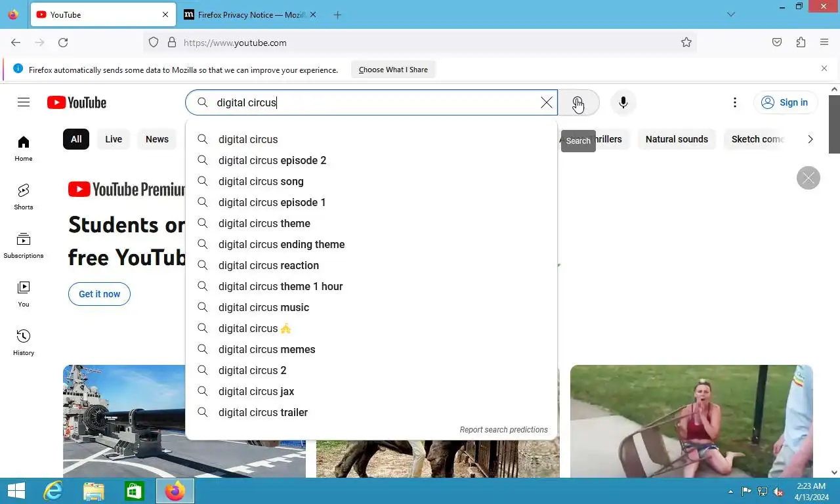This screenshot has height=504, width=840.
Task: Open the Home sidebar item
Action: point(24,148)
